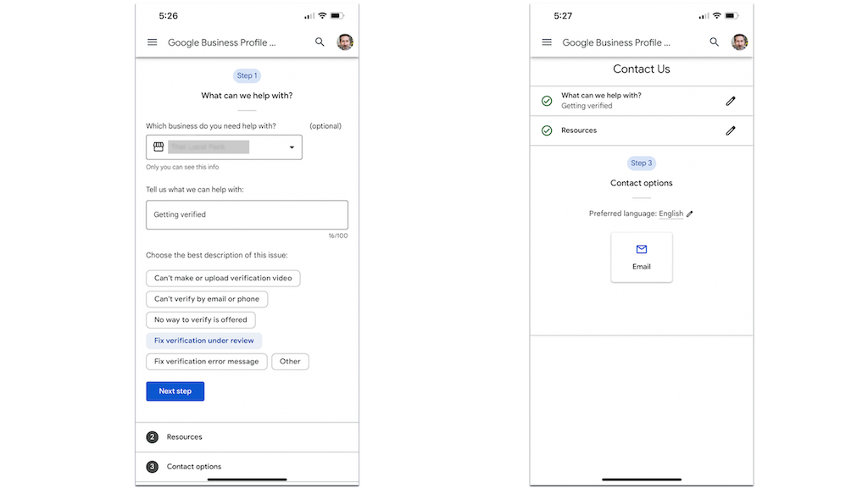The image size is (868, 488).
Task: Choose the 'Other' issue description chip
Action: click(290, 361)
